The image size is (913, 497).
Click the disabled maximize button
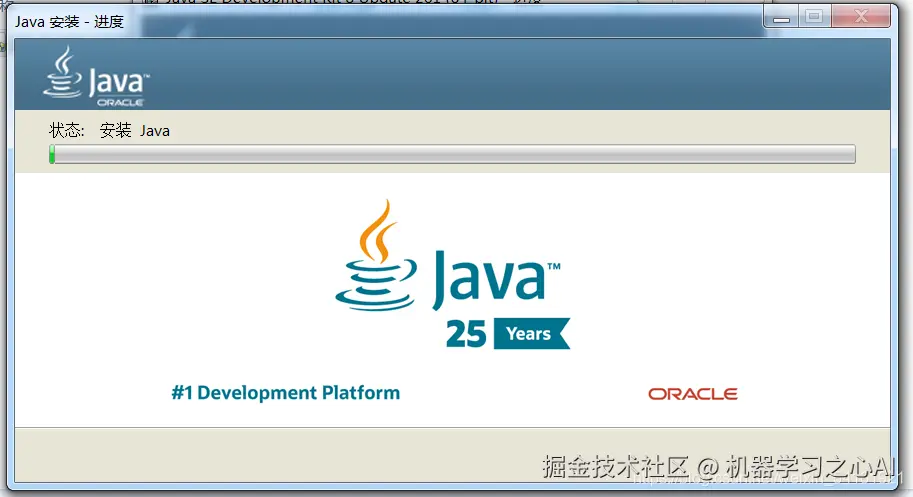(815, 17)
